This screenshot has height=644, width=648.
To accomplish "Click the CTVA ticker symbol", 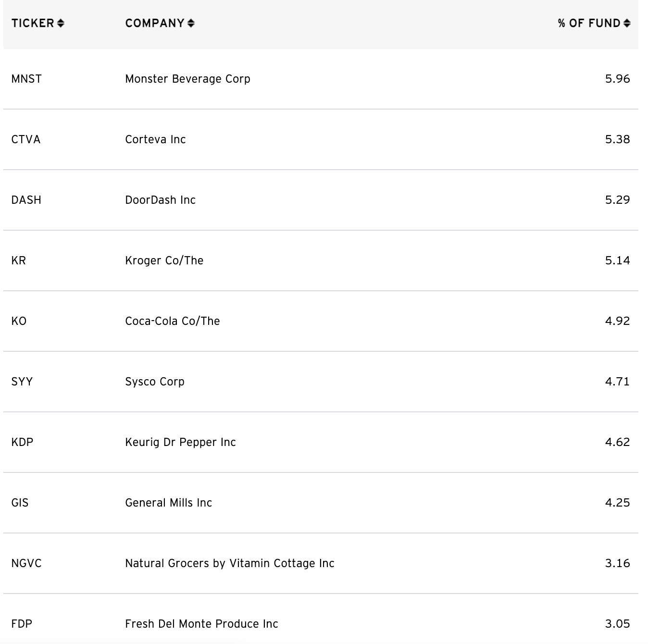I will [26, 139].
